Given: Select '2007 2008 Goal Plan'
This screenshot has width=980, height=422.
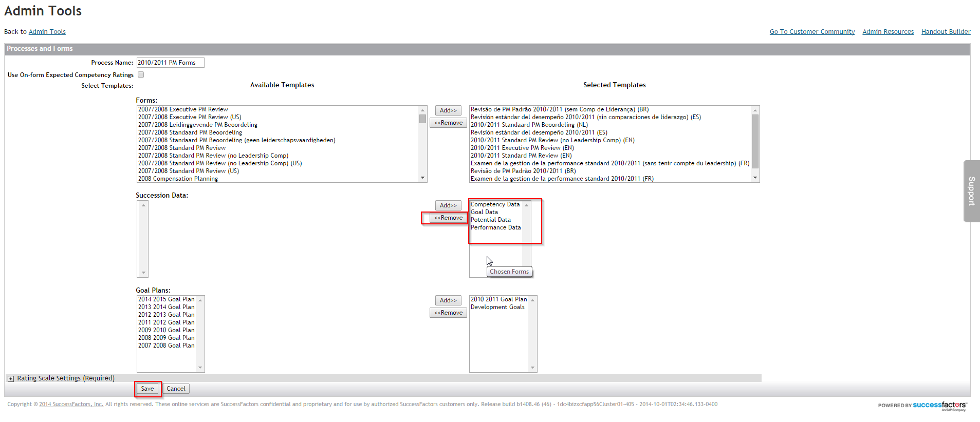Looking at the screenshot, I should [167, 346].
